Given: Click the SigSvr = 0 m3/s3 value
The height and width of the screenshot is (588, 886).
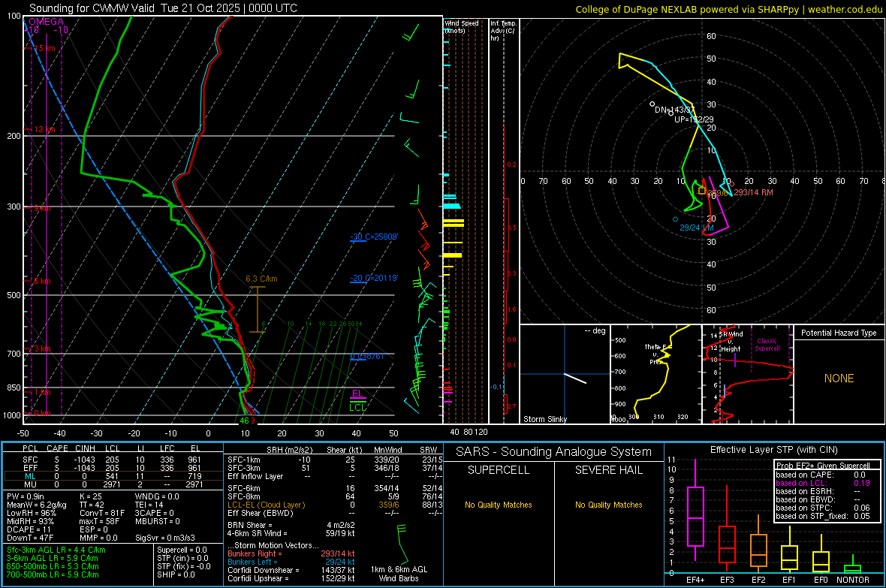Looking at the screenshot, I should tap(165, 538).
